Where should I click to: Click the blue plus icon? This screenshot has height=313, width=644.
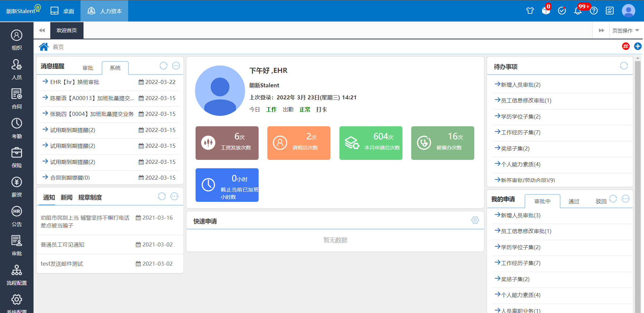[x=638, y=46]
